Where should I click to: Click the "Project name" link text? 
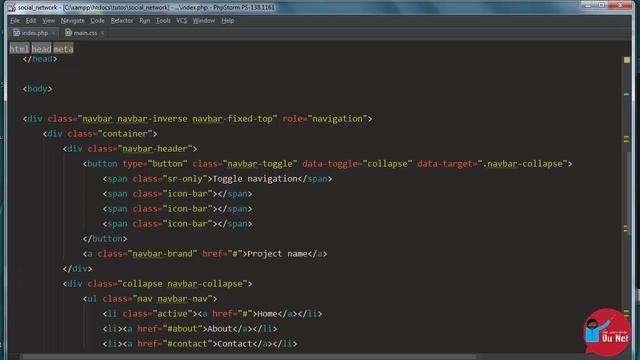pyautogui.click(x=277, y=254)
